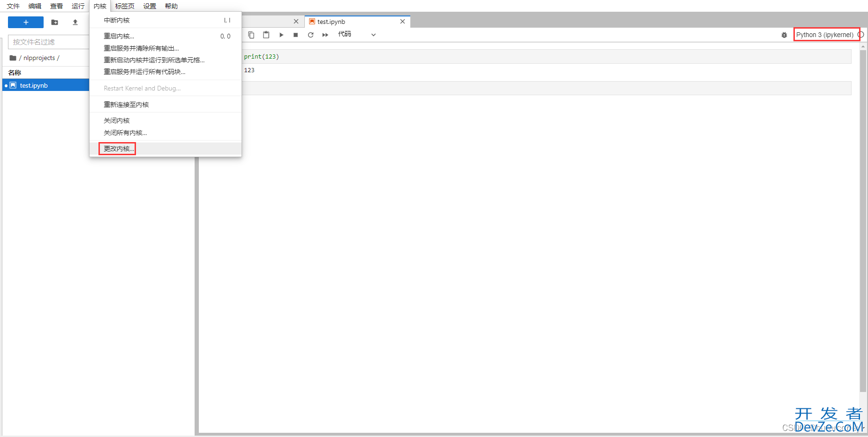Click the copy cells toolbar icon
Screen dimensions: 868x437
click(251, 35)
